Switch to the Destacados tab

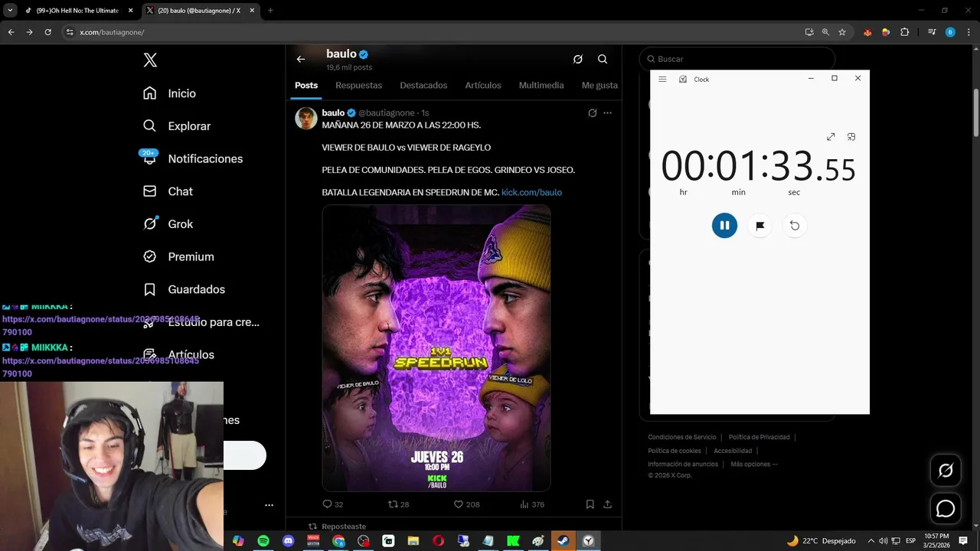(x=423, y=85)
